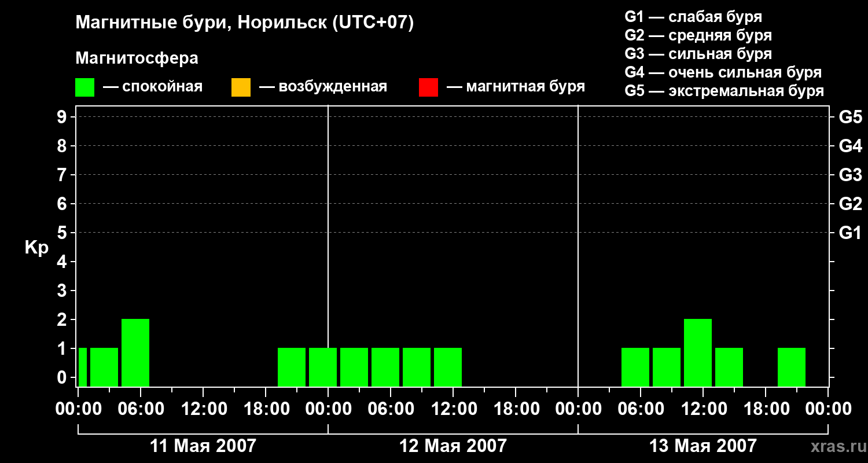Image resolution: width=868 pixels, height=463 pixels.
Task: Click the 'G1' label on the right axis
Action: 850,233
